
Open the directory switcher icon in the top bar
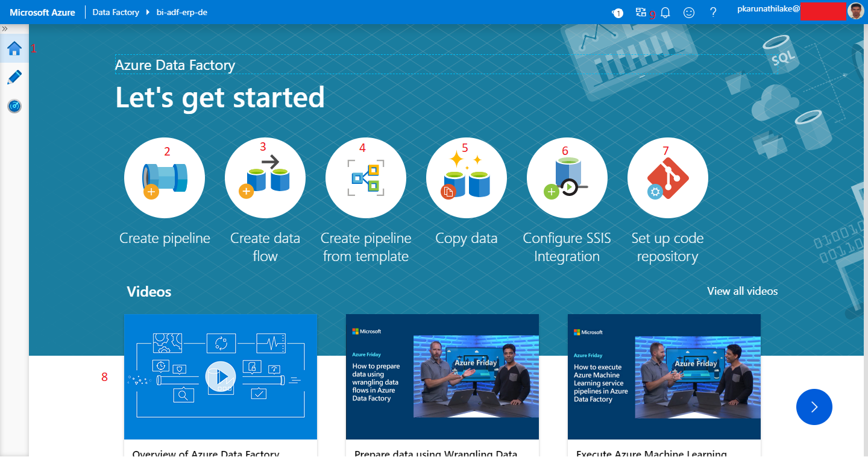[x=641, y=12]
